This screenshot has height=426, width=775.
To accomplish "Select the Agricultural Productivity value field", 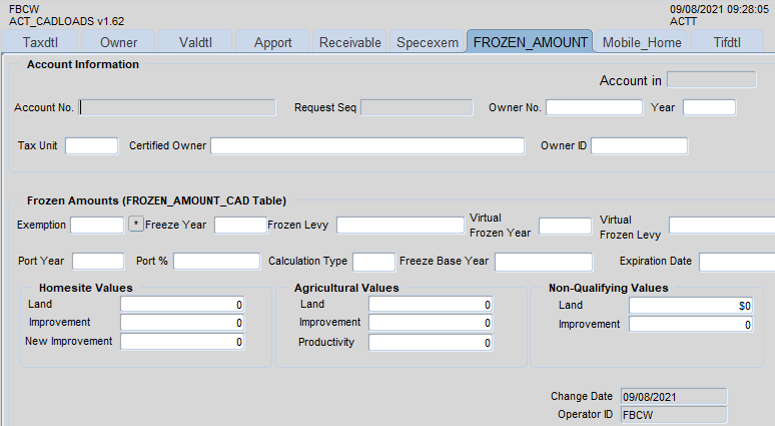I will coord(431,343).
